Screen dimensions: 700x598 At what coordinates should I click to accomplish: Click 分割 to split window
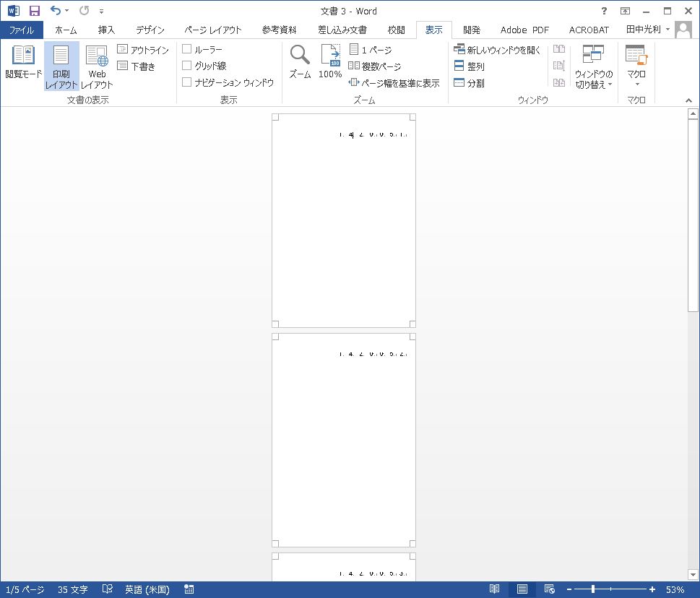(x=470, y=82)
